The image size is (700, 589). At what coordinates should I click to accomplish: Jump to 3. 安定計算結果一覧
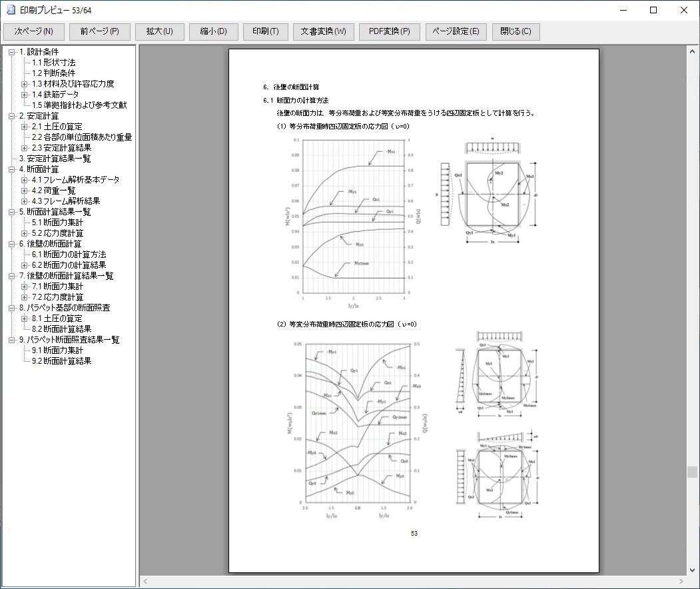coord(55,159)
